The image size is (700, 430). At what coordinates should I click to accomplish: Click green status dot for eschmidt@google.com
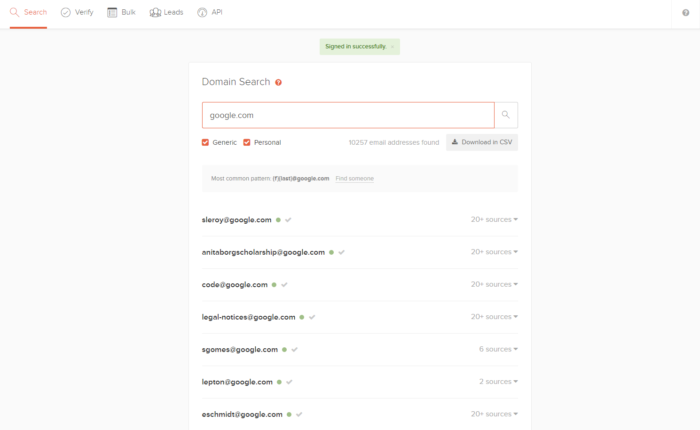(x=289, y=414)
